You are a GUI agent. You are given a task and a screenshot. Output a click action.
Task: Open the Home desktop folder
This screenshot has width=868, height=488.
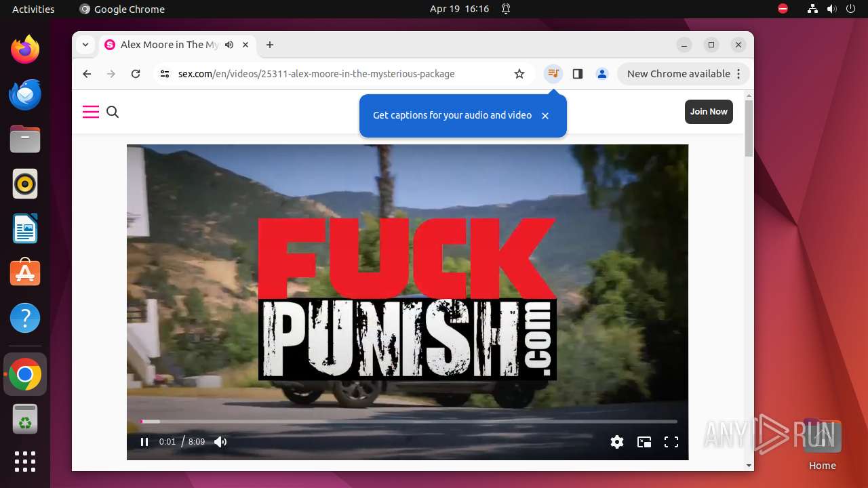point(822,445)
